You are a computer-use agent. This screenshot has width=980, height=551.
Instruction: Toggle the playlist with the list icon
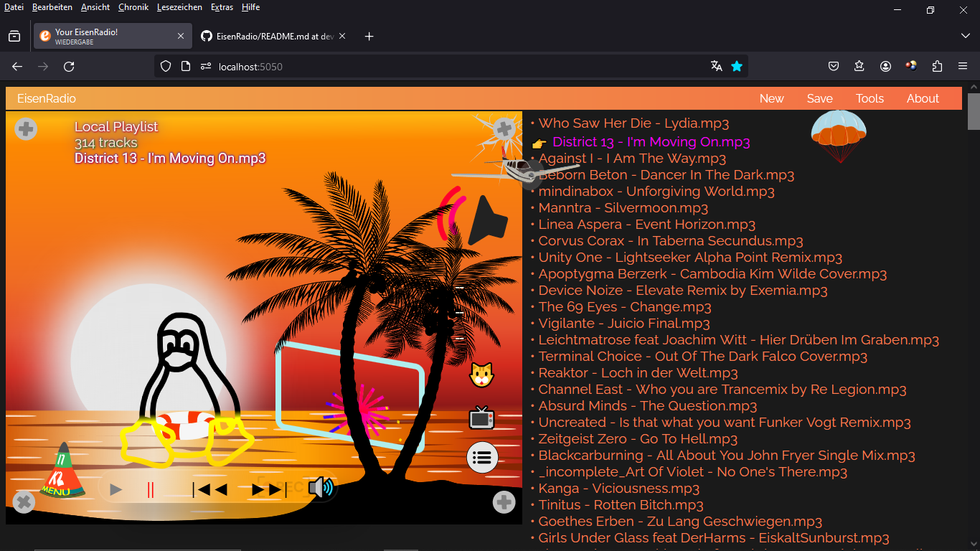[483, 457]
